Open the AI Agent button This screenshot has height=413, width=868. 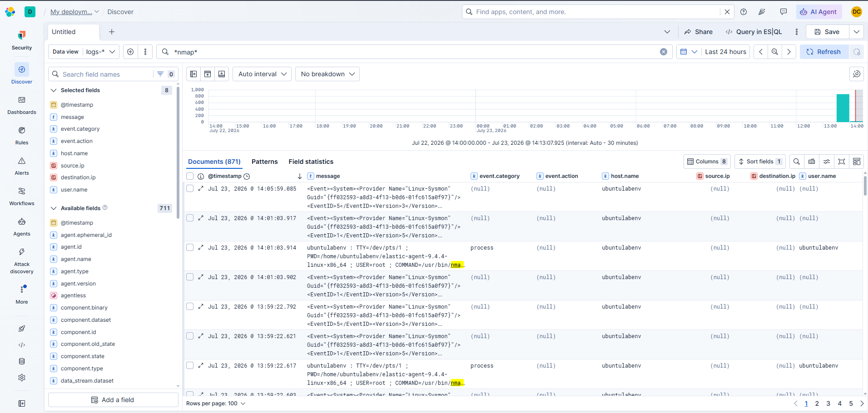[x=819, y=12]
